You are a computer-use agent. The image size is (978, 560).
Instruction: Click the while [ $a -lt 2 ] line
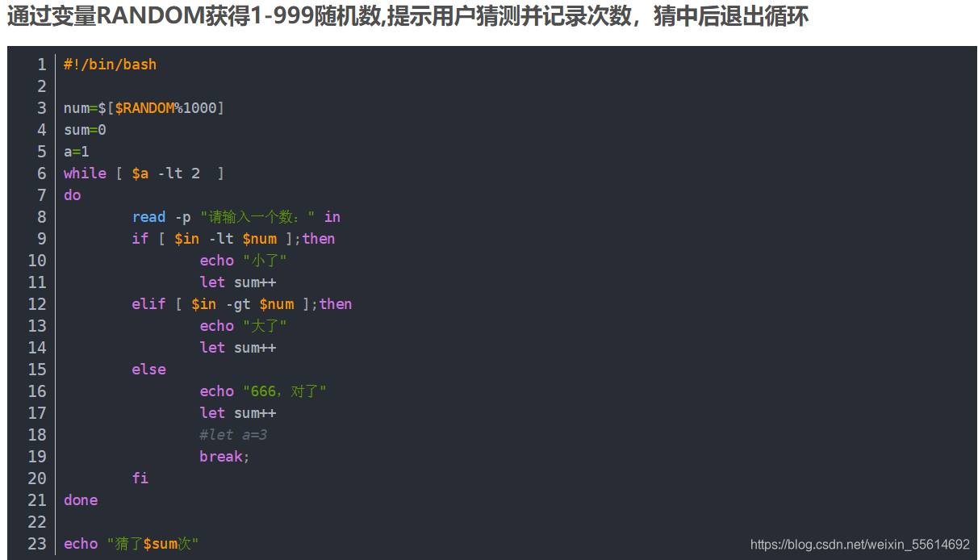click(144, 173)
